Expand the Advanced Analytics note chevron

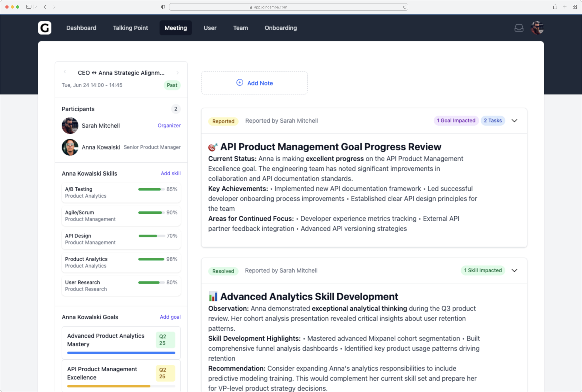click(514, 270)
